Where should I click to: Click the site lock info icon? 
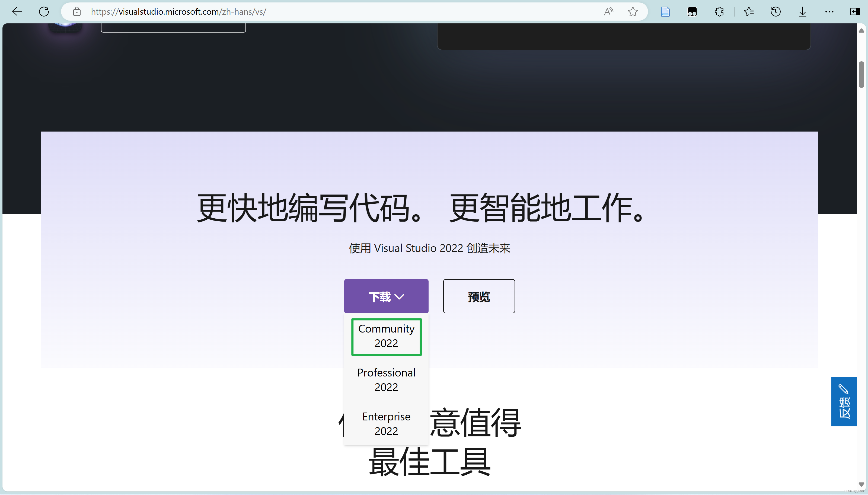[x=77, y=12]
